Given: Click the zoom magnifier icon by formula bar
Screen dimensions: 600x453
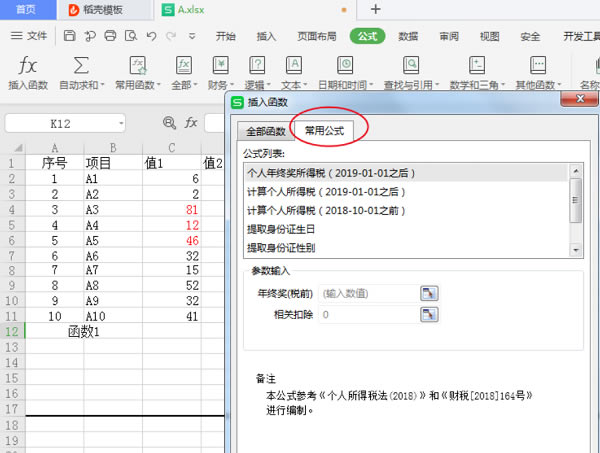Looking at the screenshot, I should point(169,123).
